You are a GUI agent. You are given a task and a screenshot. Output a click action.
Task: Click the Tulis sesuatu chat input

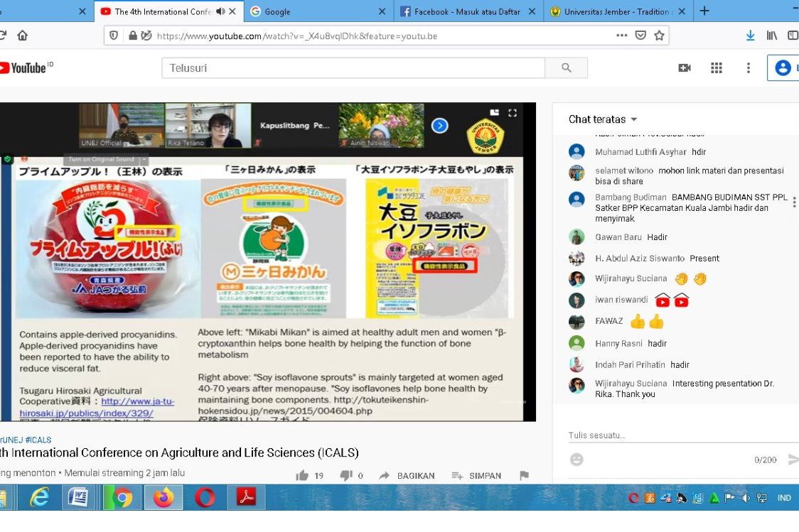[683, 435]
